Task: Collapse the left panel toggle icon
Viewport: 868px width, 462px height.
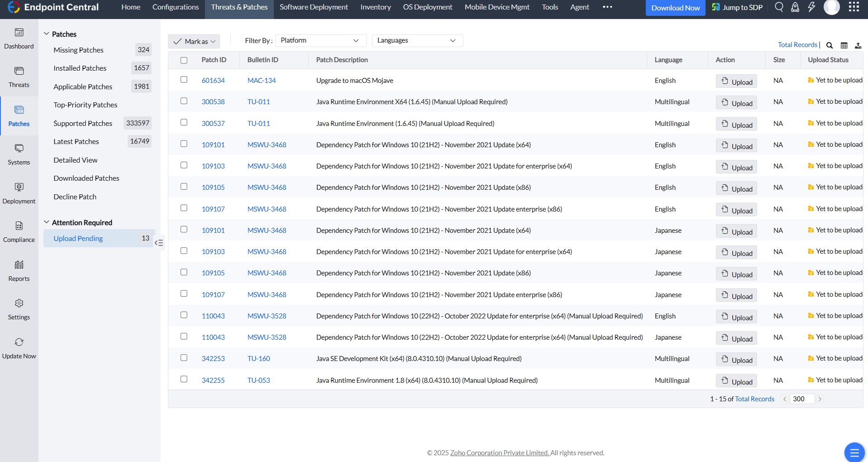Action: point(159,243)
